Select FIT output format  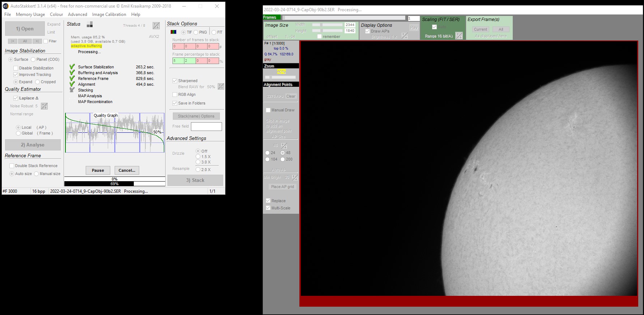pos(214,32)
